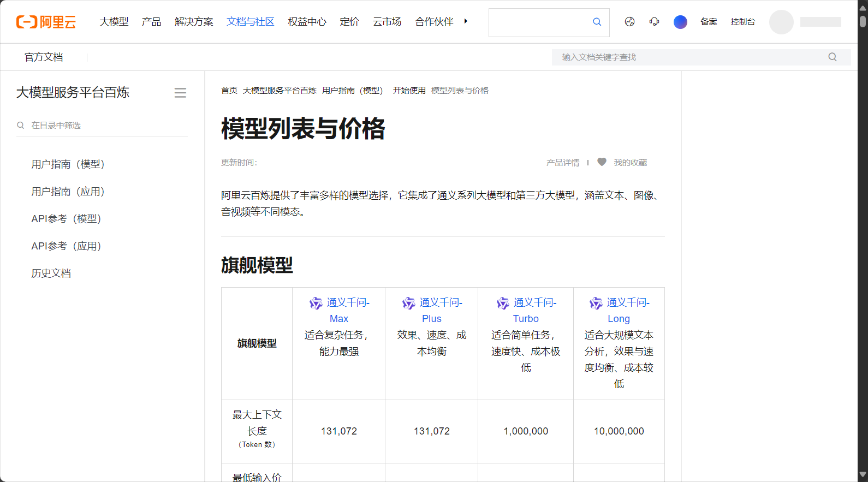Click the 备案 link
868x482 pixels.
pyautogui.click(x=709, y=22)
